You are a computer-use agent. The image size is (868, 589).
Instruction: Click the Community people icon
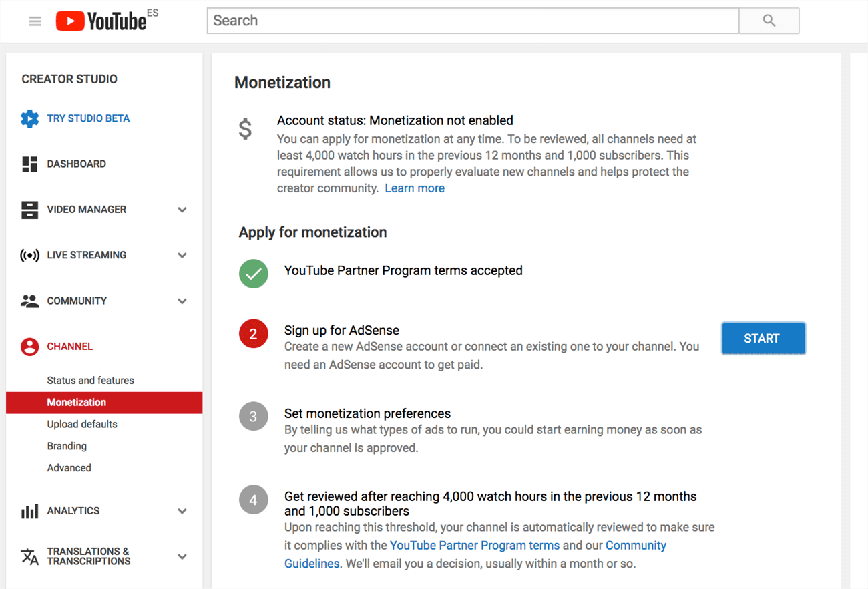click(x=29, y=301)
